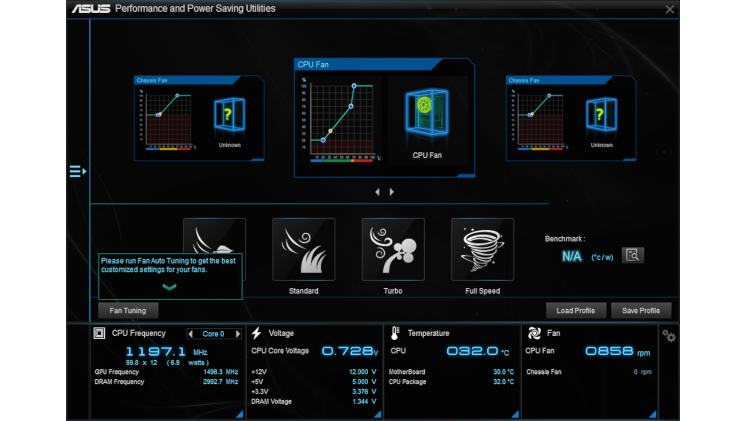This screenshot has height=421, width=747.
Task: Click top point on left Chassis Fan curve
Action: (x=177, y=96)
